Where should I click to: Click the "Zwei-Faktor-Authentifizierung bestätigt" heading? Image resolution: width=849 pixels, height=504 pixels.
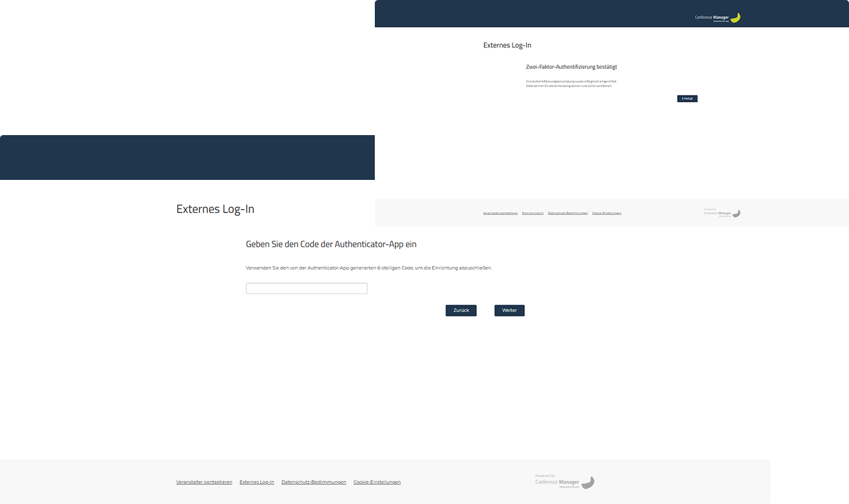pyautogui.click(x=572, y=67)
